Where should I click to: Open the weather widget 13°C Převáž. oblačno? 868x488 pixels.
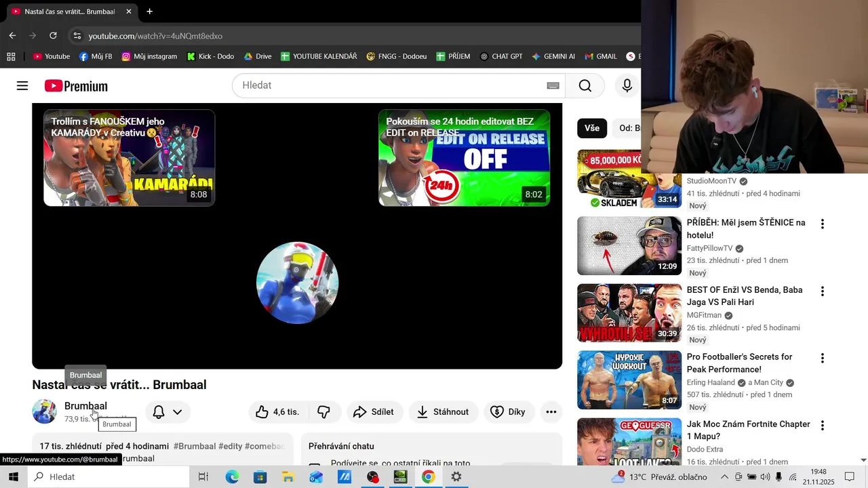pyautogui.click(x=658, y=477)
